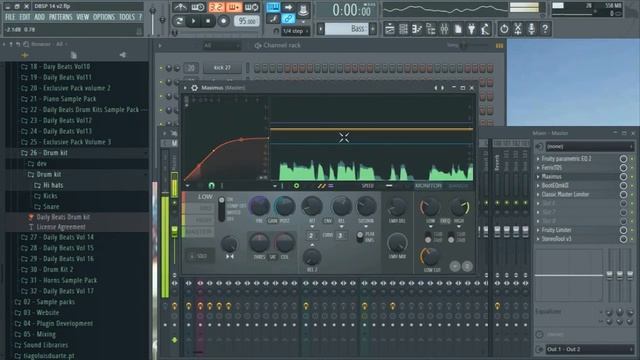Toggle Classic Master Limiter slot on/off

(623, 194)
